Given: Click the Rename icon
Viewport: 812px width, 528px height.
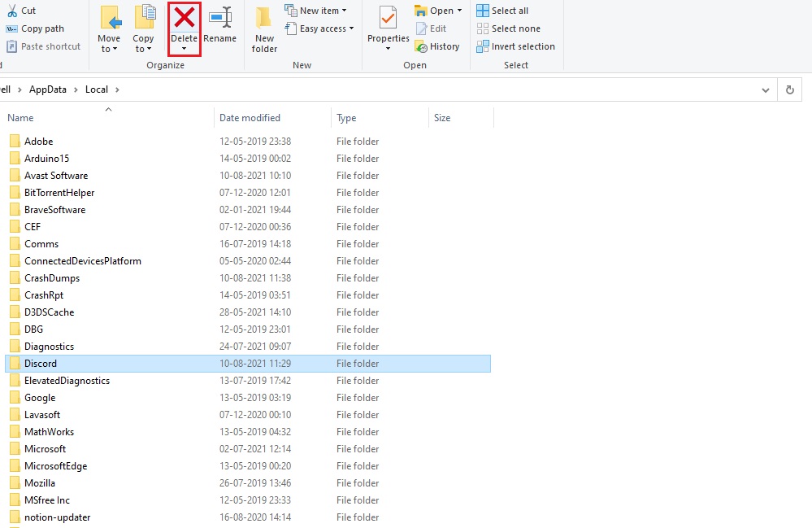Looking at the screenshot, I should click(x=220, y=18).
